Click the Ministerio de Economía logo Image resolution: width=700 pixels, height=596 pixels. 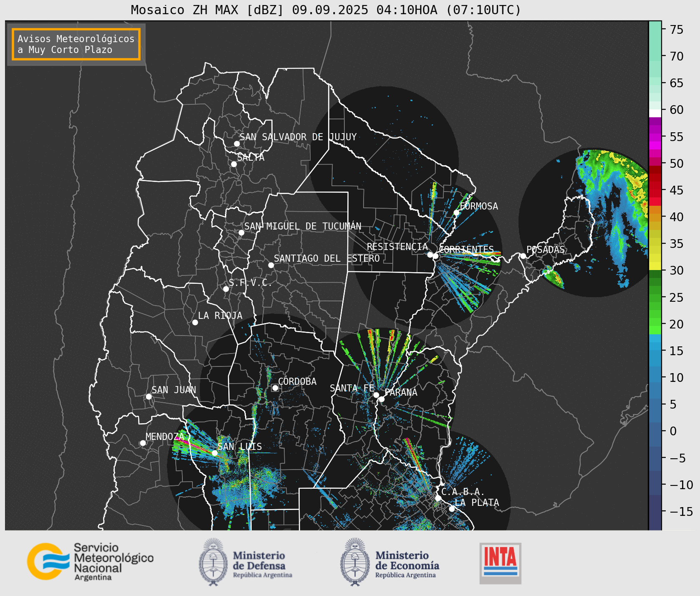390,562
